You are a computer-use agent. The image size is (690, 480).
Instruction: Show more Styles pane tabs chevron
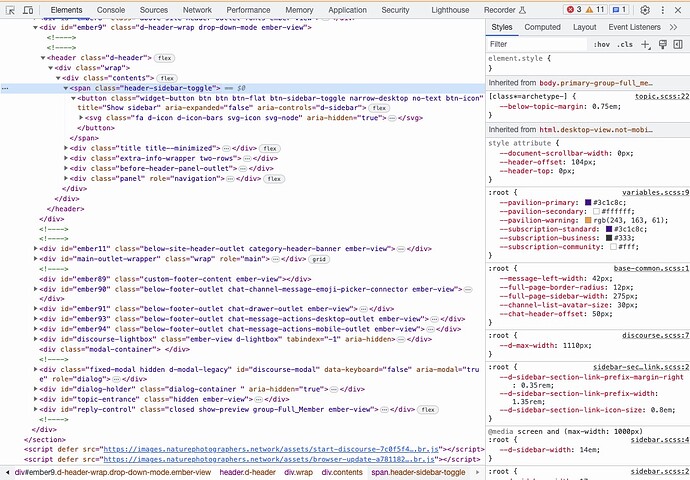tap(673, 27)
